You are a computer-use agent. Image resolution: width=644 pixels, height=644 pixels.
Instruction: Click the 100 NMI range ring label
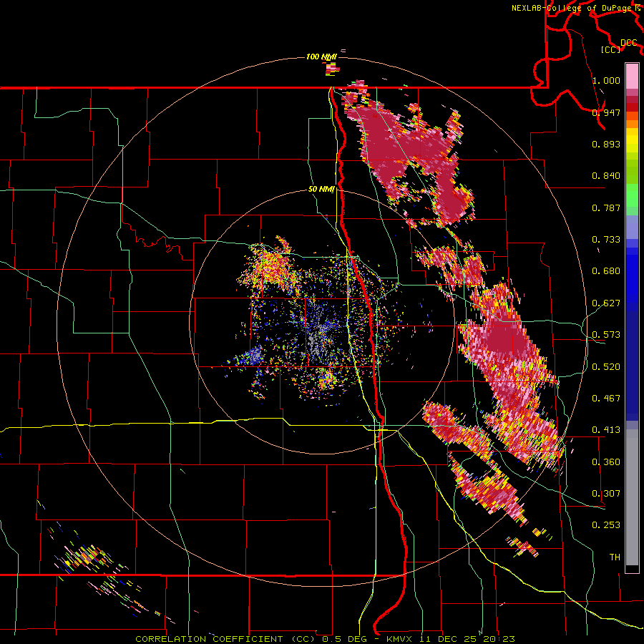[x=321, y=57]
